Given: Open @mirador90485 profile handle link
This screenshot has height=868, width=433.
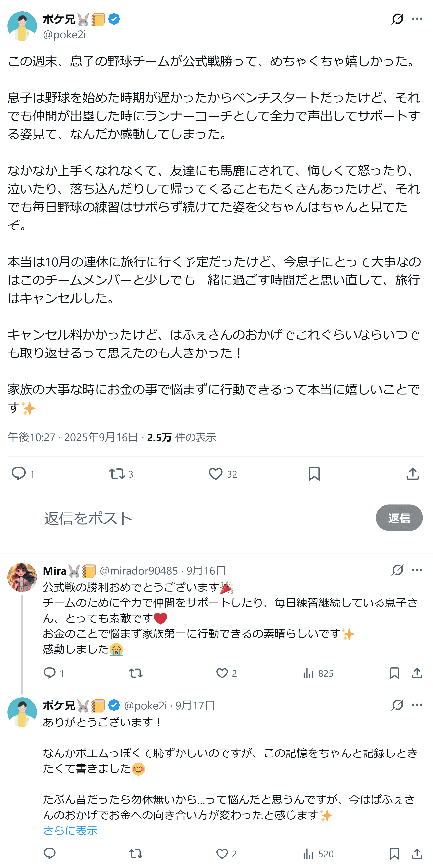Looking at the screenshot, I should click(139, 571).
